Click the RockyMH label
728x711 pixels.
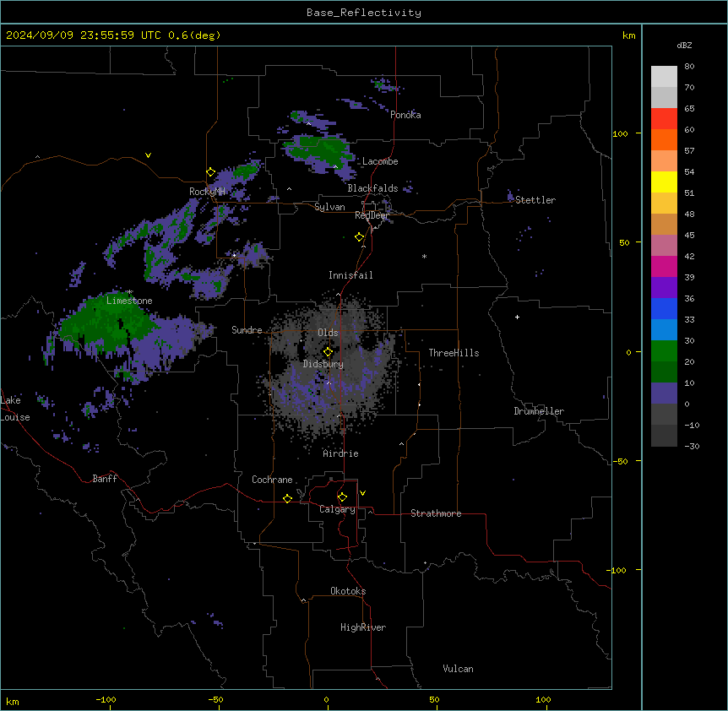click(207, 192)
